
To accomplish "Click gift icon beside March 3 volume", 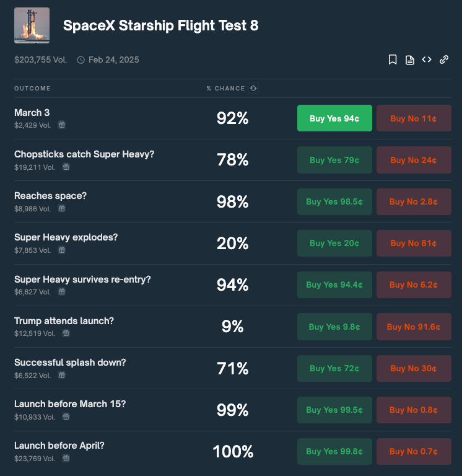I will pos(62,125).
